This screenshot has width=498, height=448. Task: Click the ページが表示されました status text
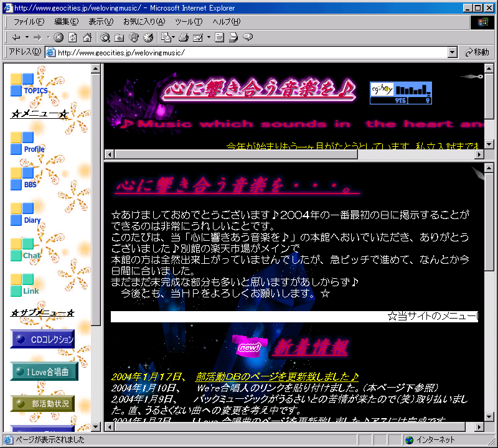click(50, 440)
